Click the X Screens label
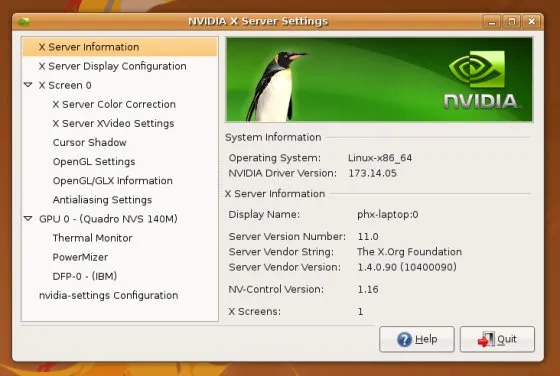Viewport: 560px width, 376px height. (x=255, y=311)
